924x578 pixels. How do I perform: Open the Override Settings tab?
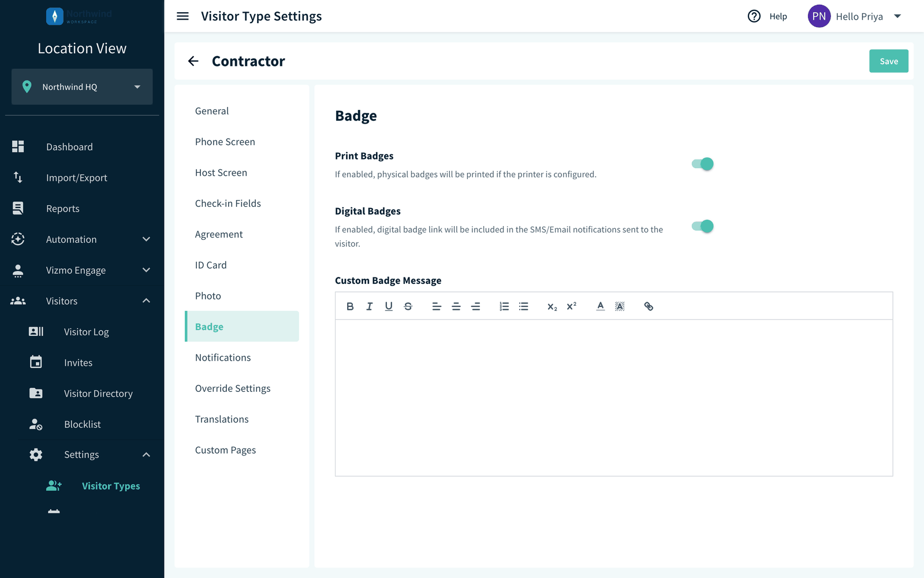click(242, 388)
